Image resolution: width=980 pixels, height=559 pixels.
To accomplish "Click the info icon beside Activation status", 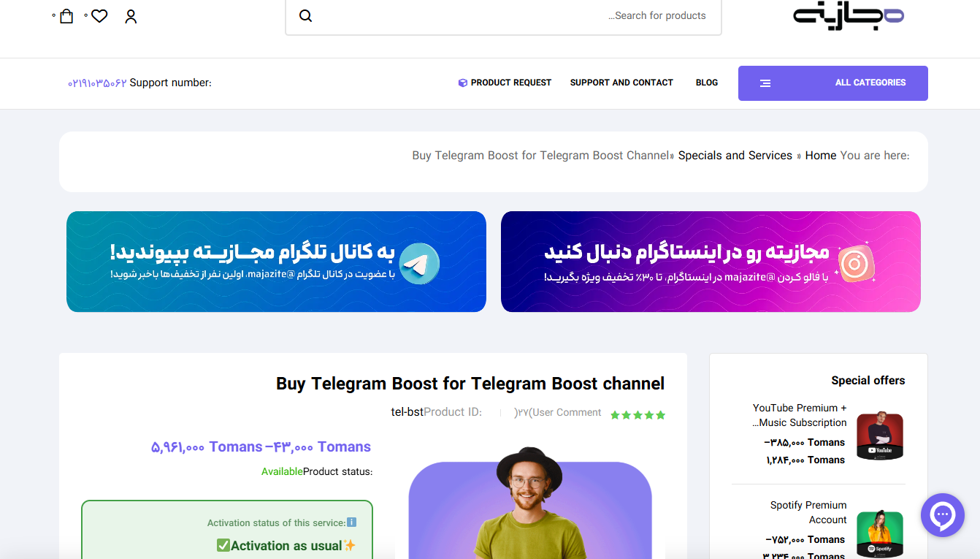I will point(351,522).
